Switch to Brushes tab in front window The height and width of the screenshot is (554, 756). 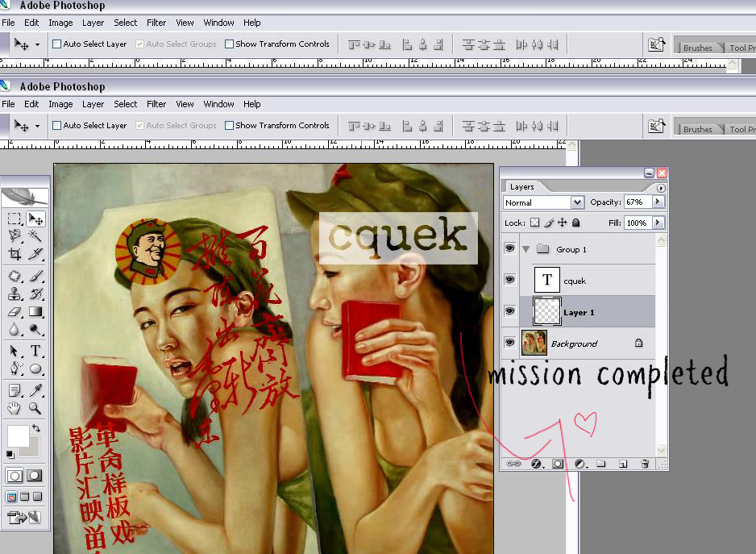point(697,129)
